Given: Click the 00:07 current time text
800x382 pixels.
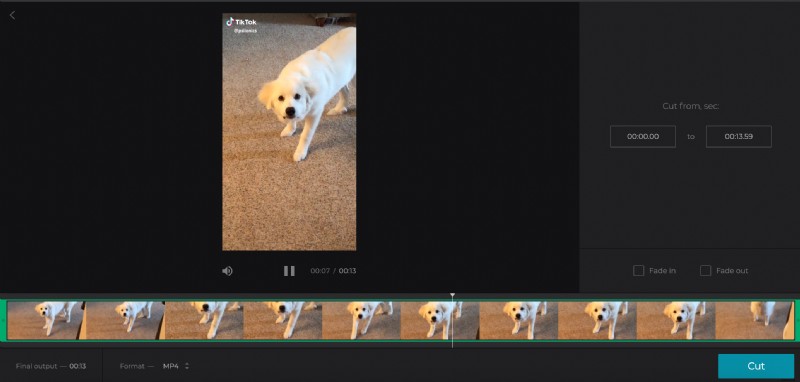Looking at the screenshot, I should (320, 271).
